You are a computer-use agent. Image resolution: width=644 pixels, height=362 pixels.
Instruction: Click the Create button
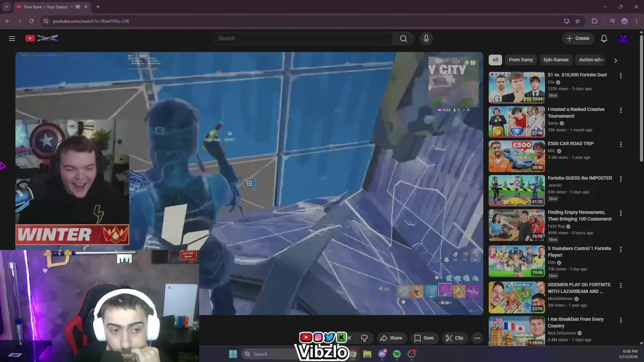[x=578, y=38]
